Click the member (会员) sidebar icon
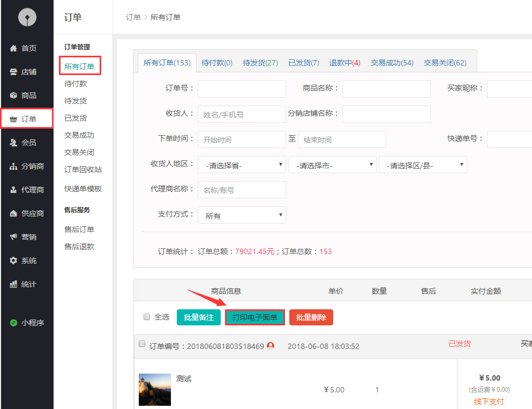 pos(14,143)
